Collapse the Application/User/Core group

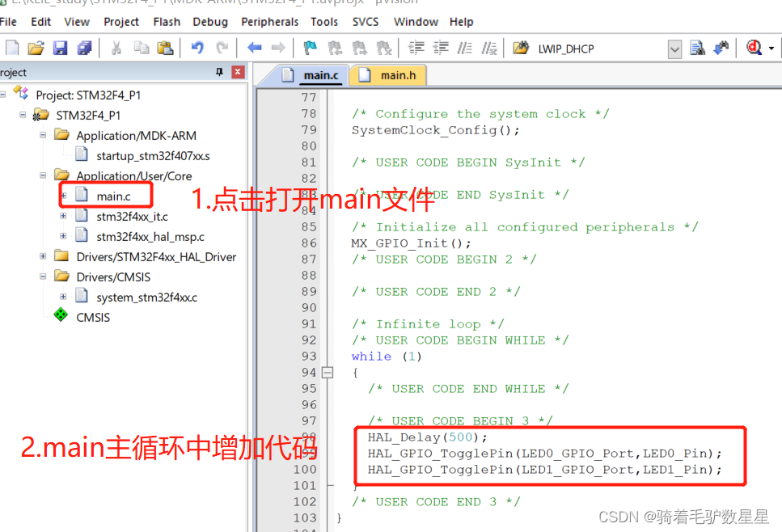tap(43, 175)
